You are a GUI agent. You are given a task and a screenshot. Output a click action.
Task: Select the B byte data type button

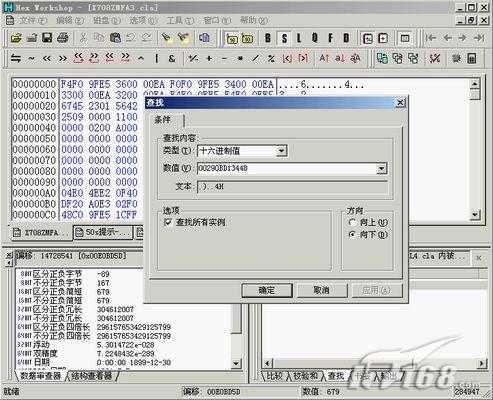point(268,38)
